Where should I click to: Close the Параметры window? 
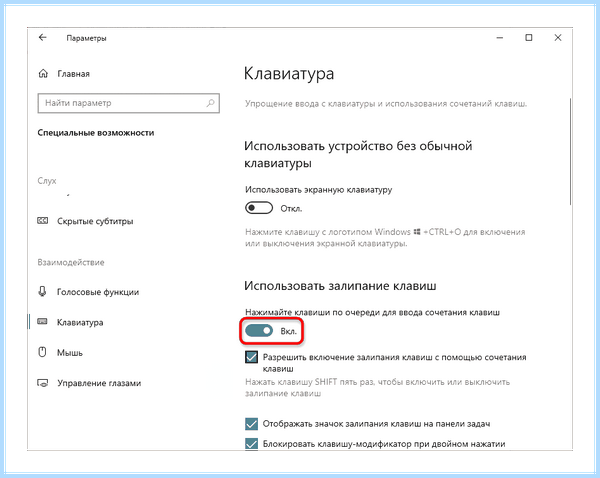point(558,38)
